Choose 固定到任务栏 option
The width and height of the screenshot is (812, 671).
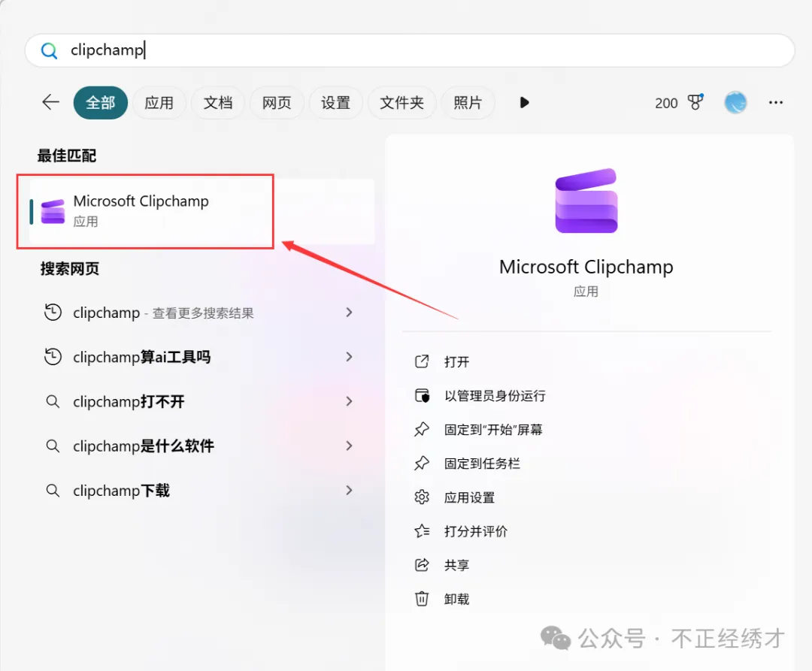pyautogui.click(x=482, y=464)
